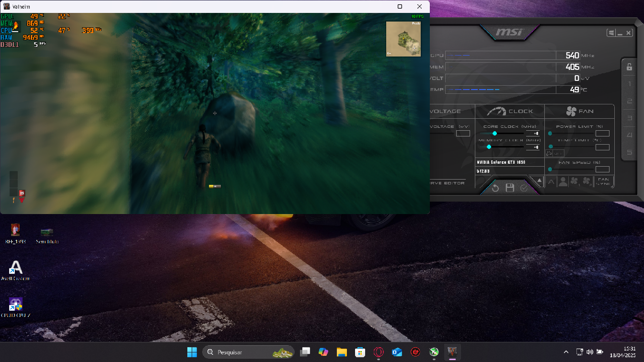Click the Afterburner reset settings icon

[x=495, y=188]
